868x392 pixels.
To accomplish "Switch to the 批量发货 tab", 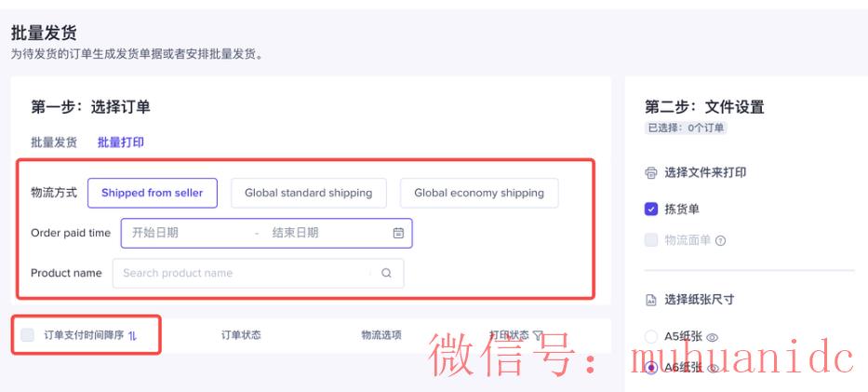I will [54, 142].
